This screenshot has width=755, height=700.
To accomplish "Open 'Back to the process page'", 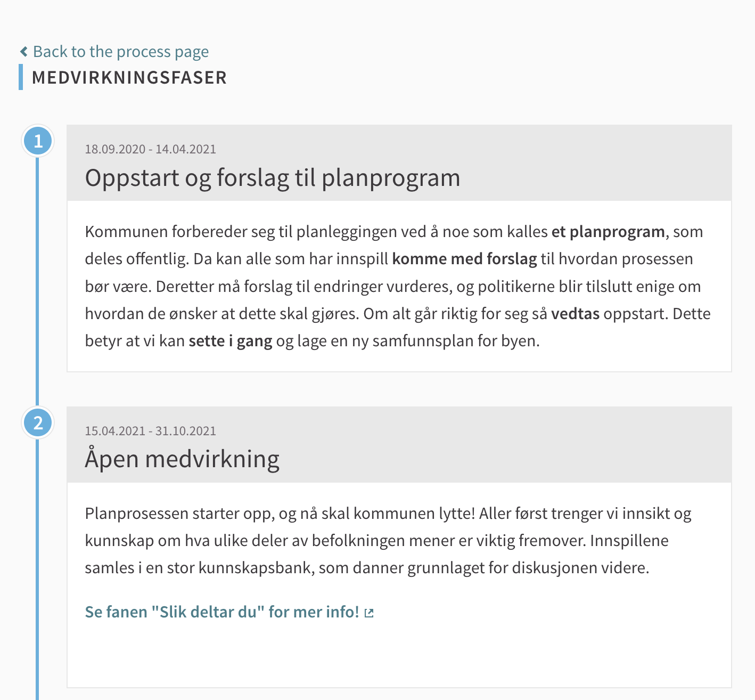I will 121,51.
